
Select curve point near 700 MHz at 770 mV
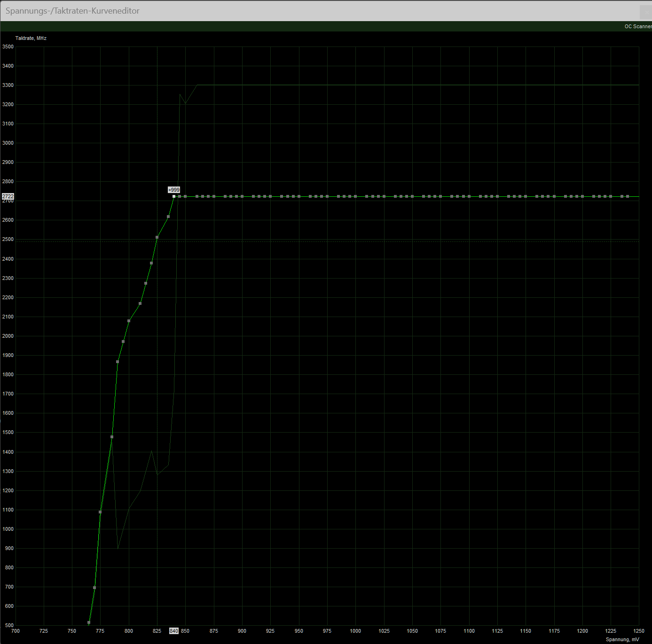point(94,587)
